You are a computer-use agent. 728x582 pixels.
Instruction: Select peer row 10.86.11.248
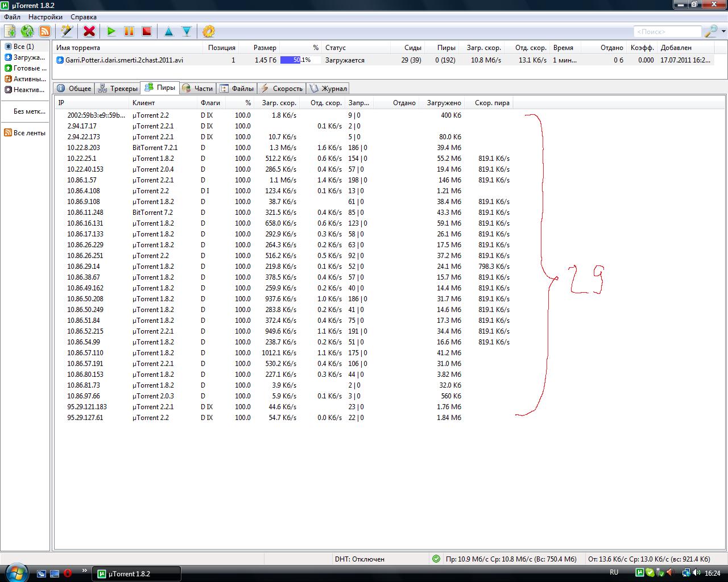click(x=284, y=213)
